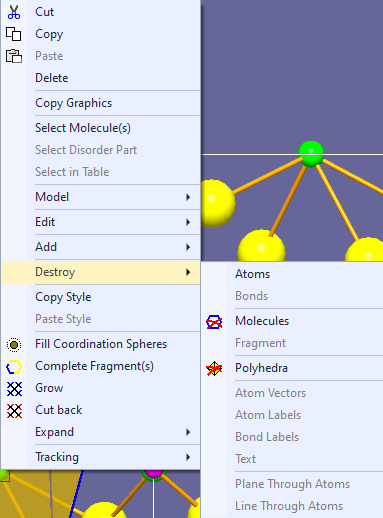Click the Fragment submenu entry
This screenshot has width=383, height=518.
tap(292, 343)
